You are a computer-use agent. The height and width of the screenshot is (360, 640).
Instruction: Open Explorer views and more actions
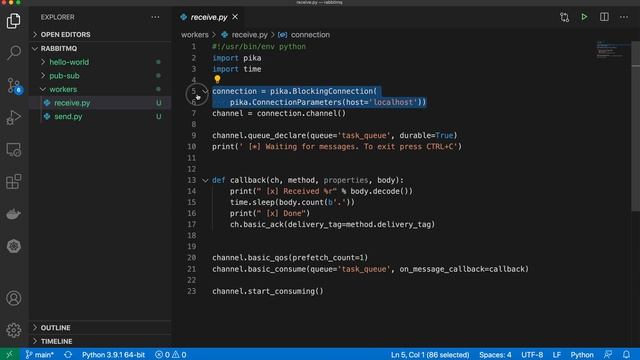click(155, 17)
